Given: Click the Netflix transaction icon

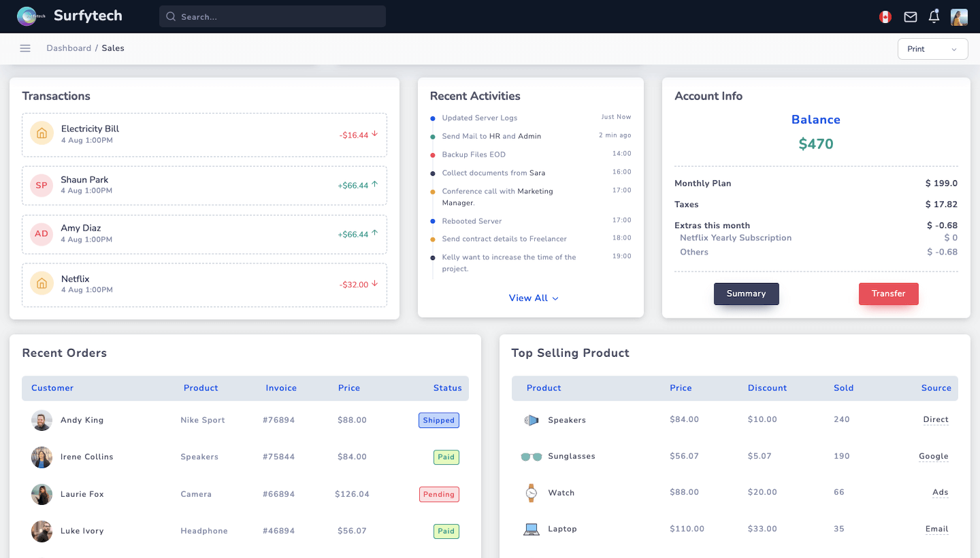Looking at the screenshot, I should [41, 284].
